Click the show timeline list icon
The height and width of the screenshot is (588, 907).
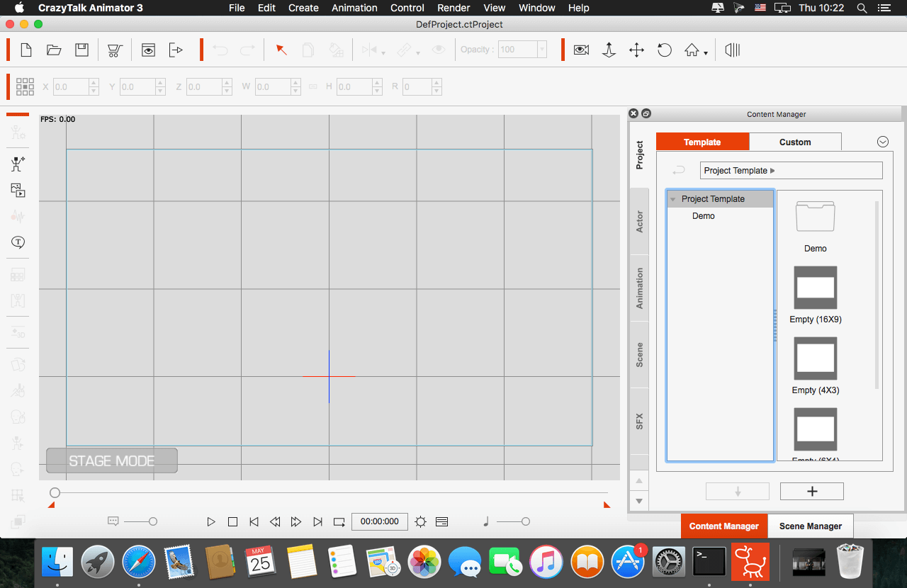[x=441, y=522]
